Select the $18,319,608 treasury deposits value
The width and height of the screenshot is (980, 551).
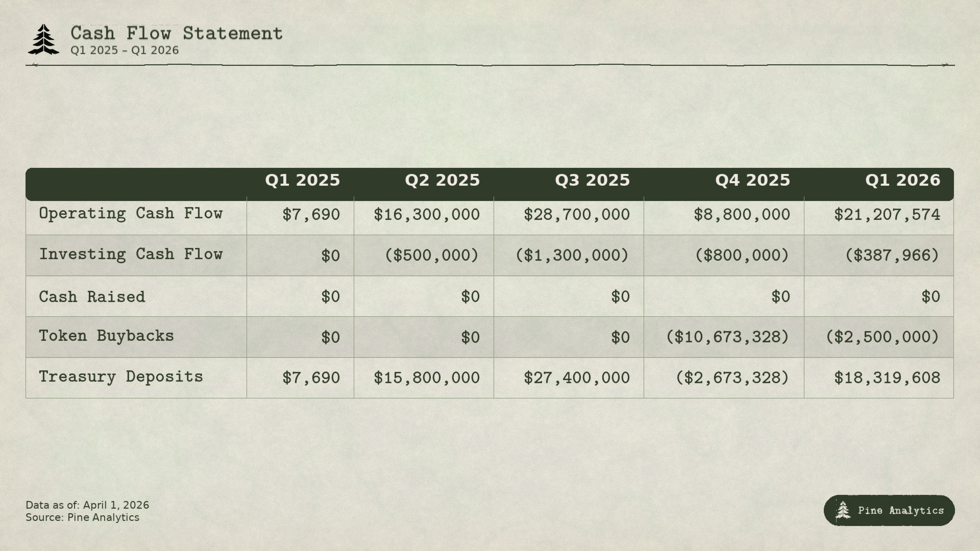pyautogui.click(x=887, y=378)
